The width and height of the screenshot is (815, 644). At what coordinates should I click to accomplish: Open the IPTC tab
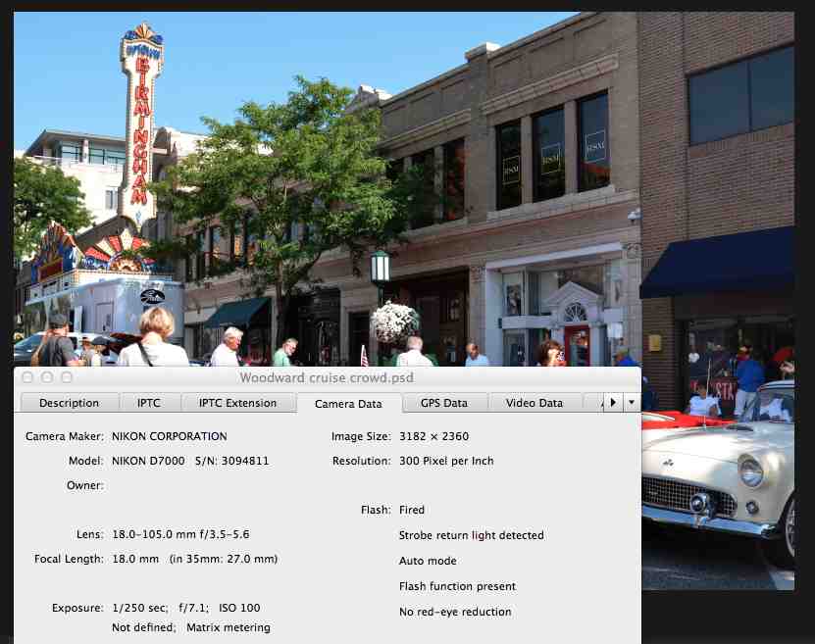148,403
